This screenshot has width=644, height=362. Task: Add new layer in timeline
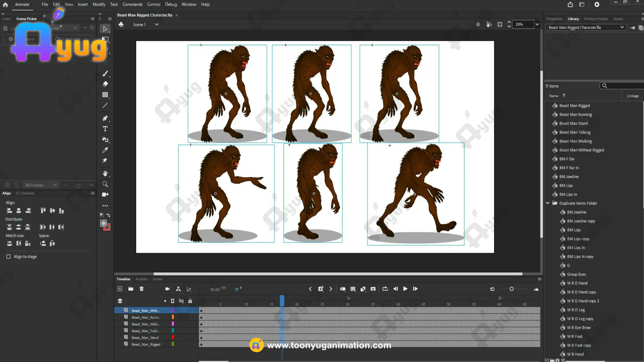pyautogui.click(x=120, y=289)
